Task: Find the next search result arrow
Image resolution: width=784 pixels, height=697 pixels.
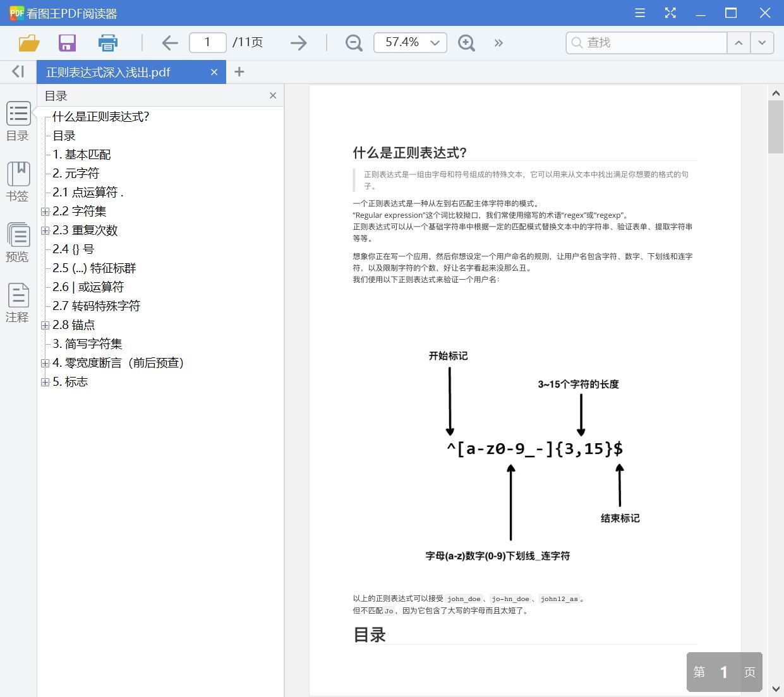Action: pyautogui.click(x=762, y=43)
